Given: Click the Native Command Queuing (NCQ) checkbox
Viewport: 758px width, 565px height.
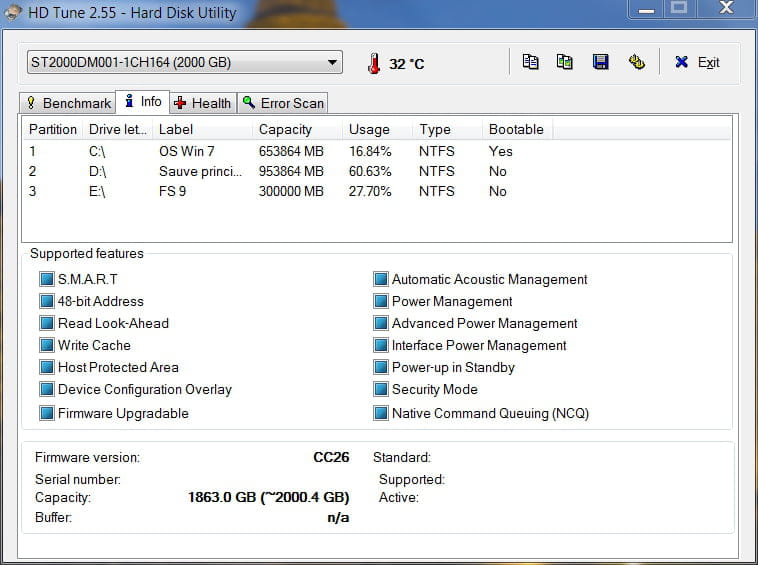Looking at the screenshot, I should coord(381,413).
